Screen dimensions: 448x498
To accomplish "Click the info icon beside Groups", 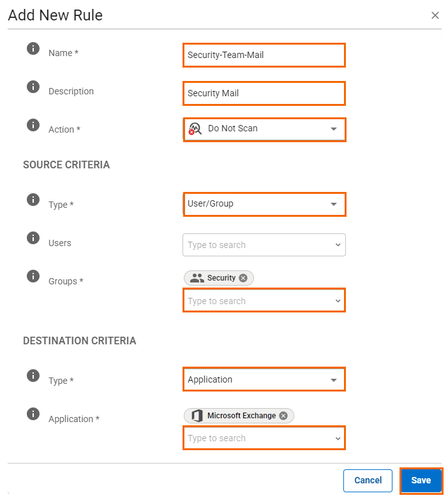I will pyautogui.click(x=33, y=276).
